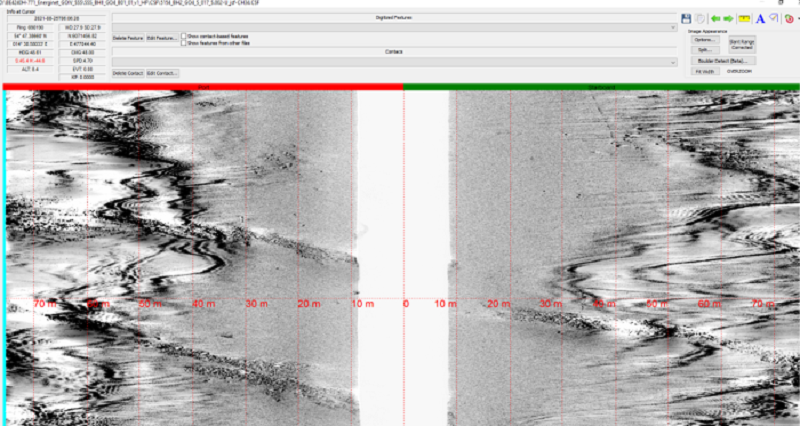Open Image Appearance Options button

[x=704, y=39]
